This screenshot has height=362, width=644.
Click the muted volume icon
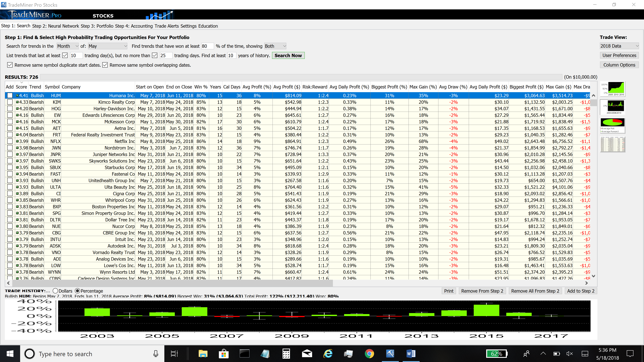(570, 354)
